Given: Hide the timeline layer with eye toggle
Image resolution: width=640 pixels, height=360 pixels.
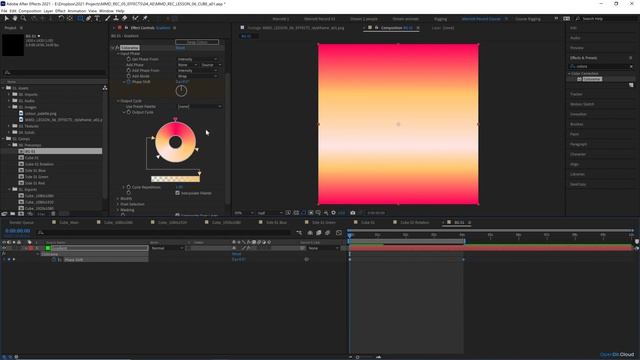Looking at the screenshot, I should (x=4, y=248).
